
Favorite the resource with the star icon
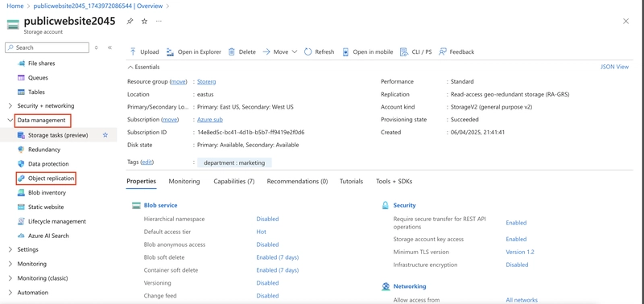pos(144,21)
